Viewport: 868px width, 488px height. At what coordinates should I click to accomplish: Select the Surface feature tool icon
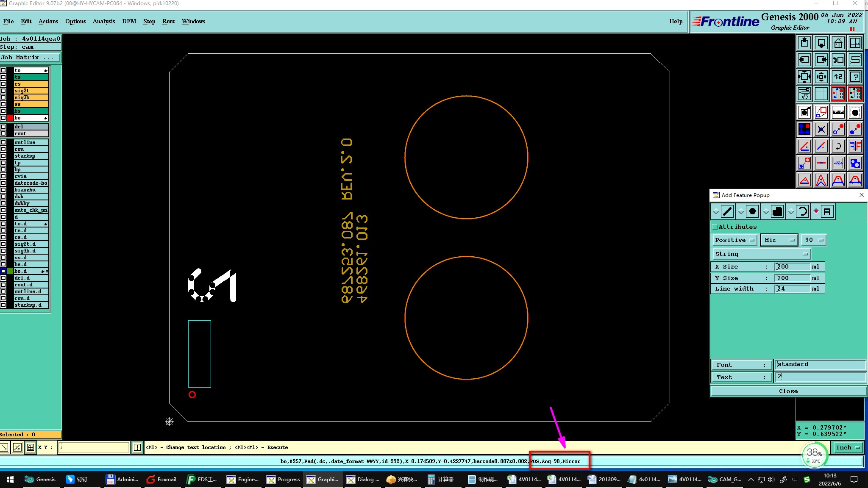777,211
